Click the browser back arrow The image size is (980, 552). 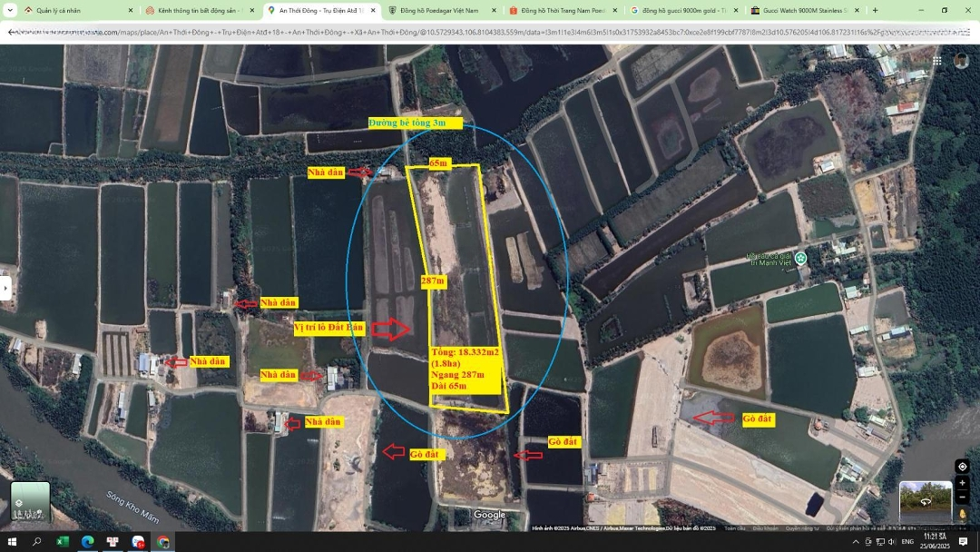11,32
